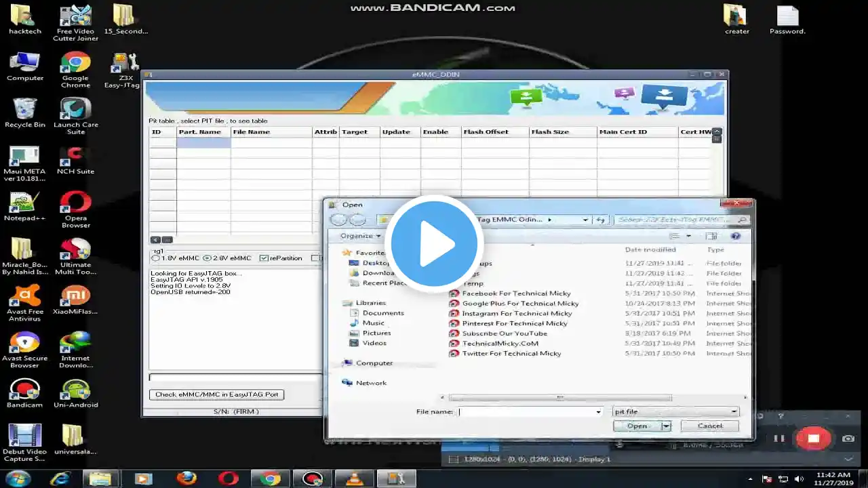Image resolution: width=868 pixels, height=488 pixels.
Task: Show hidden system tray icons
Action: tap(750, 479)
